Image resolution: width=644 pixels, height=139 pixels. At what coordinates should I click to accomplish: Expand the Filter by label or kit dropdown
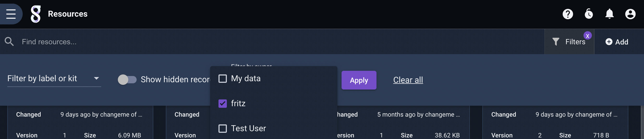click(x=54, y=79)
